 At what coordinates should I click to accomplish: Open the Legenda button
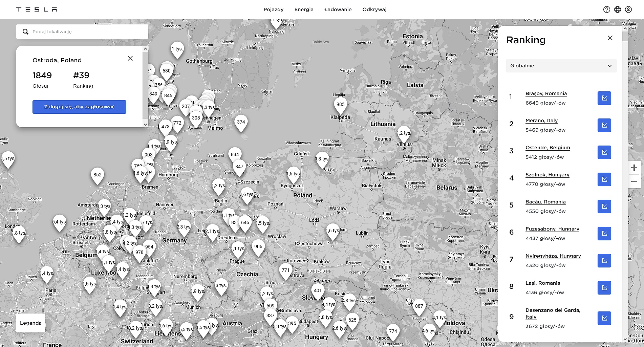31,323
